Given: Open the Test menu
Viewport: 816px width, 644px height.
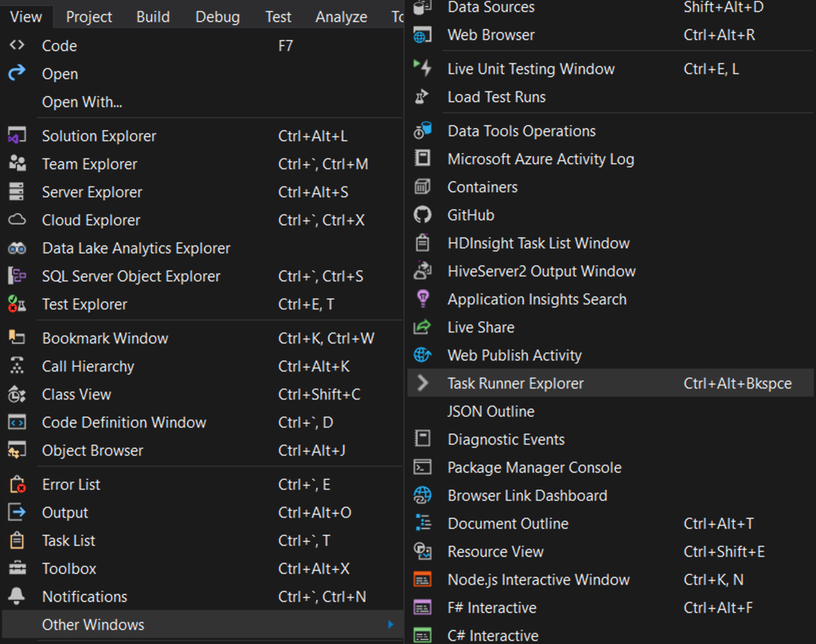Looking at the screenshot, I should [278, 17].
